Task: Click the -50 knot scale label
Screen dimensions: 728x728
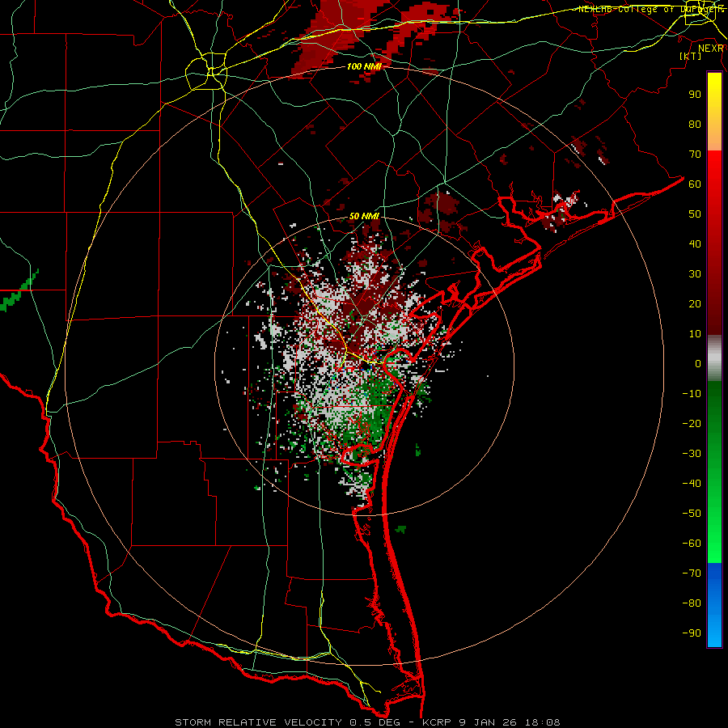Action: point(692,514)
